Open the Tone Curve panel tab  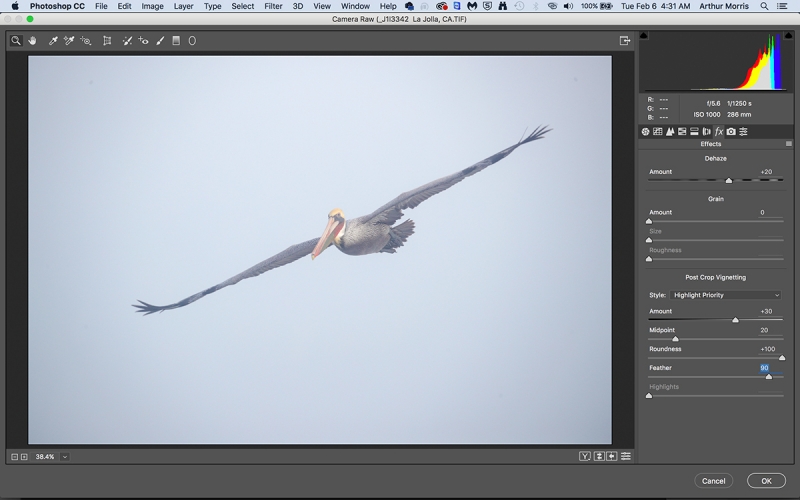[x=658, y=132]
